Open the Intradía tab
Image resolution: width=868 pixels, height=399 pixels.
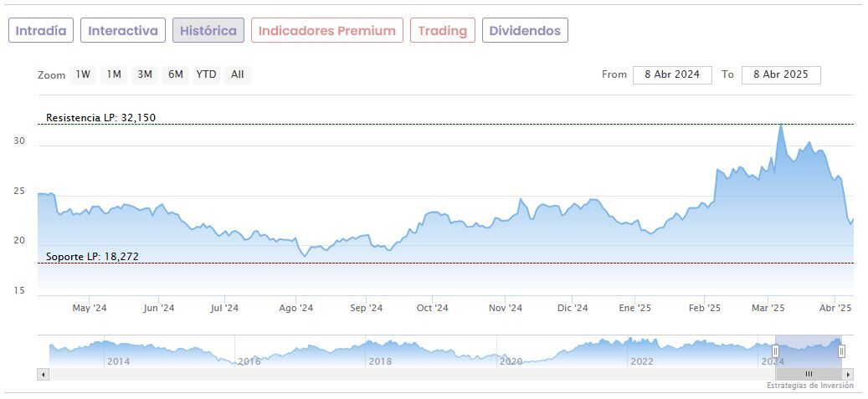click(41, 31)
